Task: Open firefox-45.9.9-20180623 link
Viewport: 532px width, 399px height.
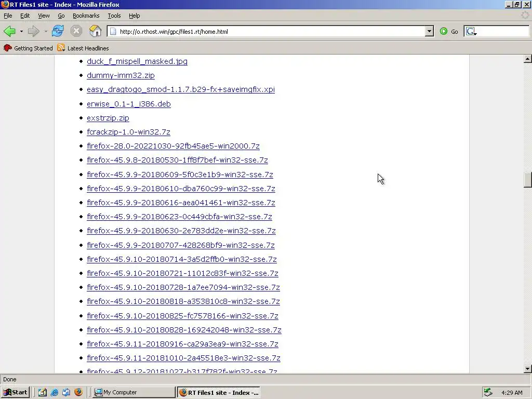Action: click(x=179, y=217)
